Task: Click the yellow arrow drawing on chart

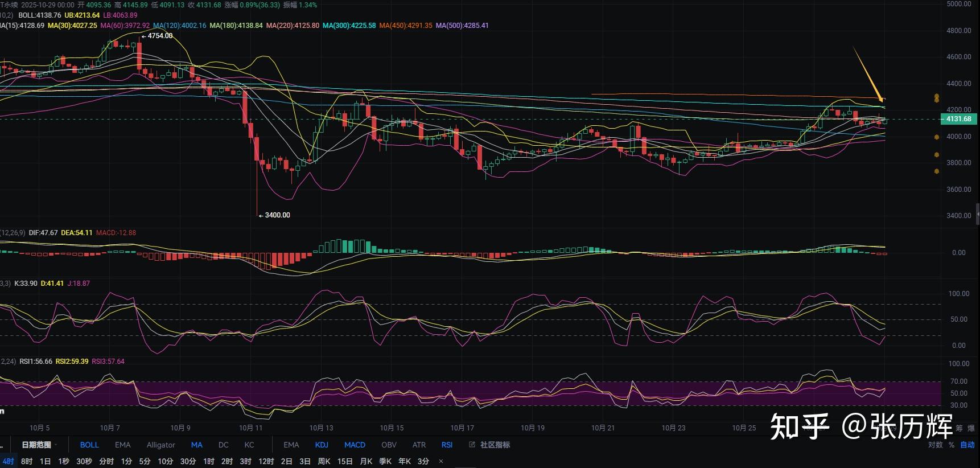Action: (x=867, y=73)
